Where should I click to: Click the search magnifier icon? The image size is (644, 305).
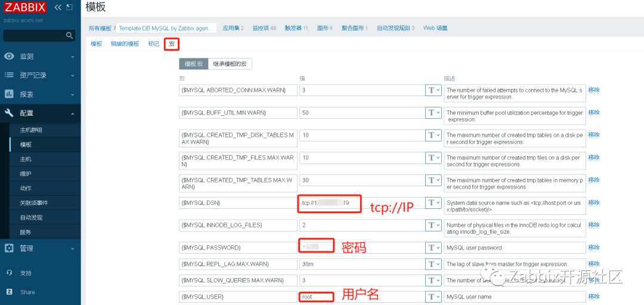[69, 36]
